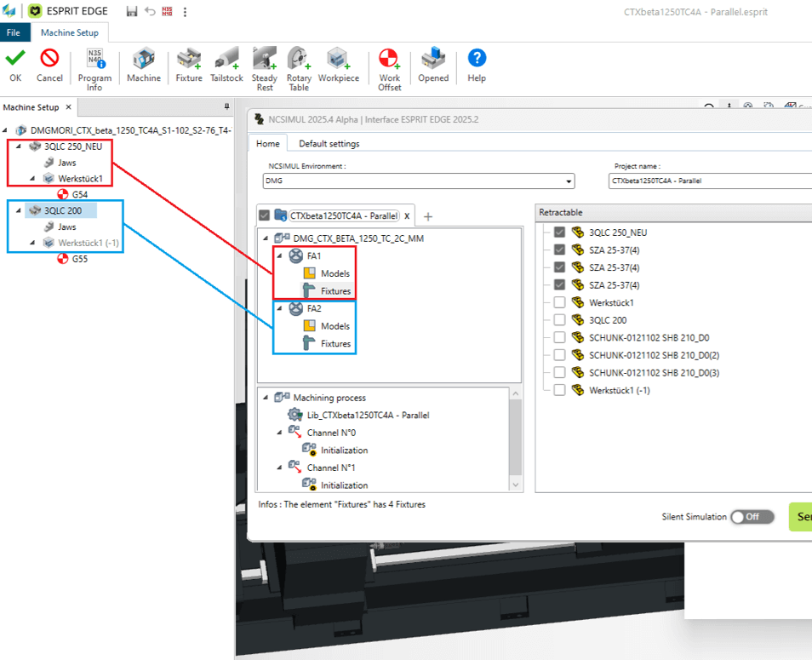The height and width of the screenshot is (660, 812).
Task: Check the 3QLC 200 retractable checkbox
Action: pyautogui.click(x=559, y=319)
